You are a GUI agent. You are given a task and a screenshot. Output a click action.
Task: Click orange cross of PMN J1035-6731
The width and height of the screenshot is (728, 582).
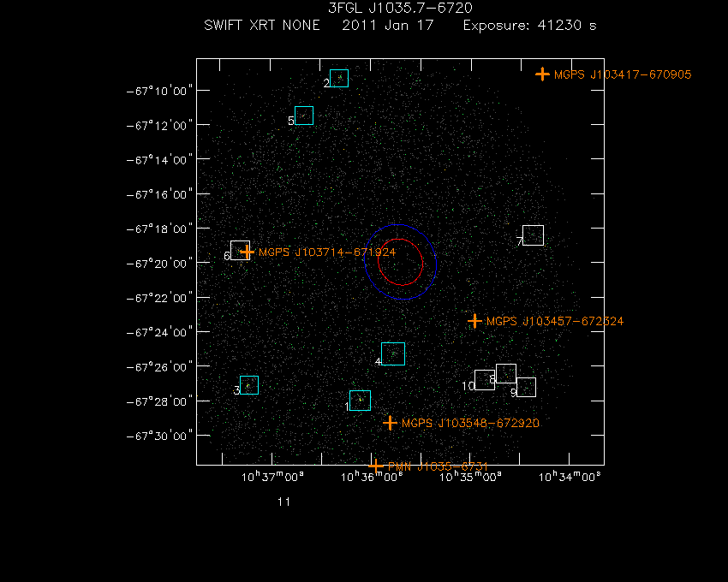coord(376,466)
